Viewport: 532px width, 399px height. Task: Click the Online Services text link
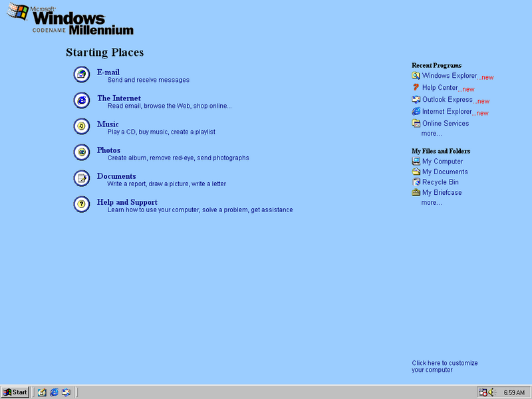[446, 124]
